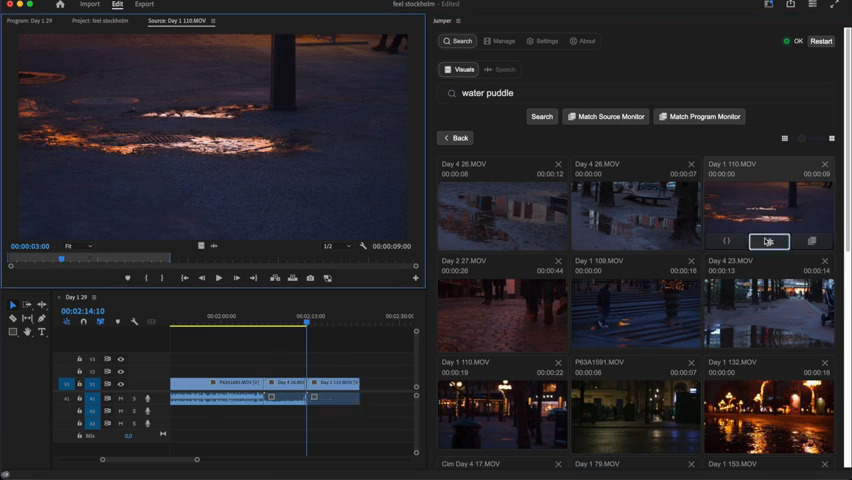
Task: Mute the A1 audio track
Action: [x=122, y=399]
